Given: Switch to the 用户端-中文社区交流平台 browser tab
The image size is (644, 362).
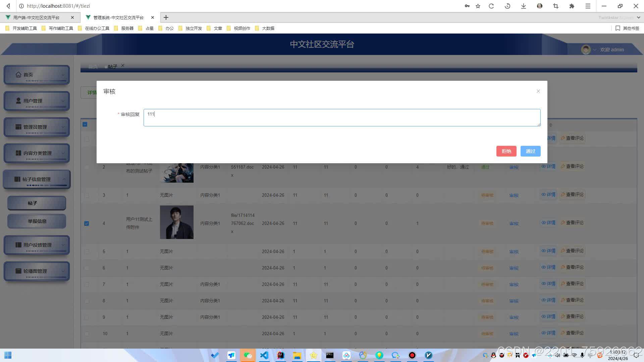Looking at the screenshot, I should (x=36, y=17).
